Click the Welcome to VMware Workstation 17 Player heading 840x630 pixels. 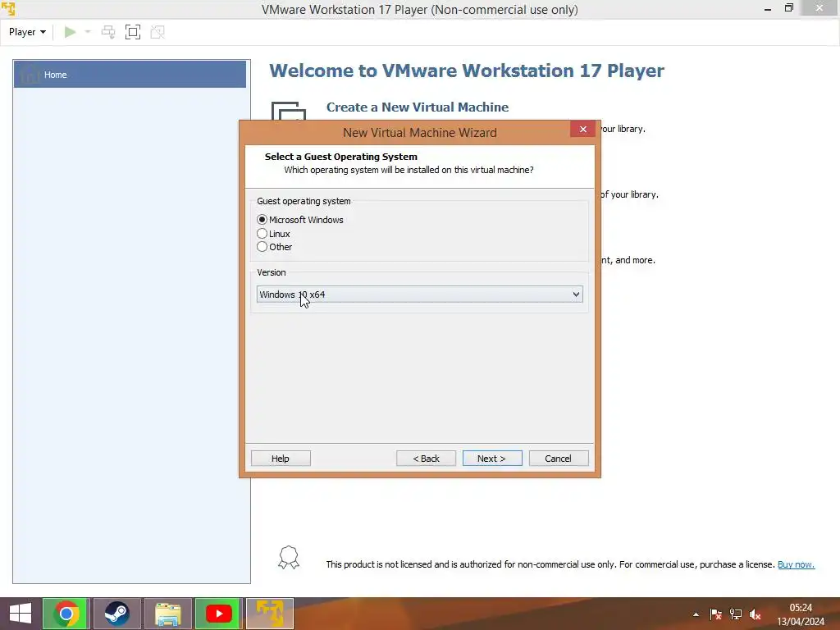(467, 71)
